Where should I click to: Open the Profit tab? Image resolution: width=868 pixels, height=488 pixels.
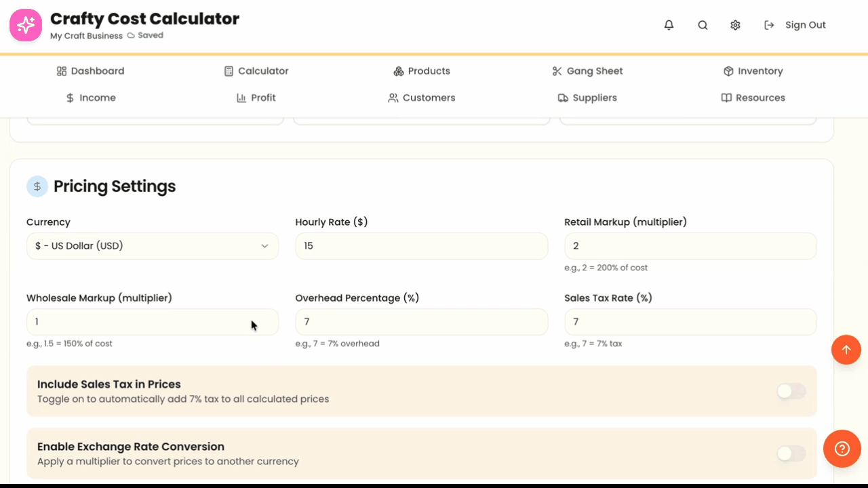click(256, 98)
